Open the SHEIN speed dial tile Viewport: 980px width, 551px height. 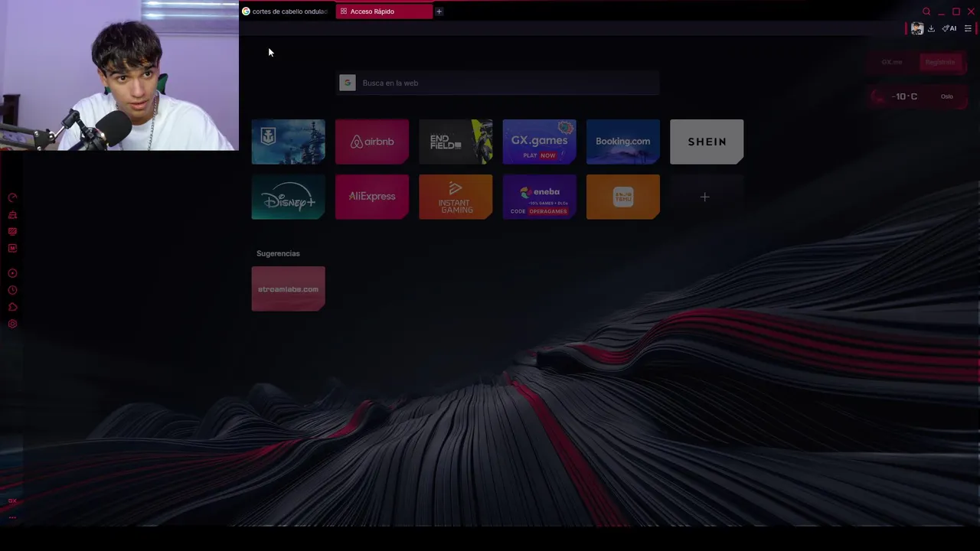point(707,142)
